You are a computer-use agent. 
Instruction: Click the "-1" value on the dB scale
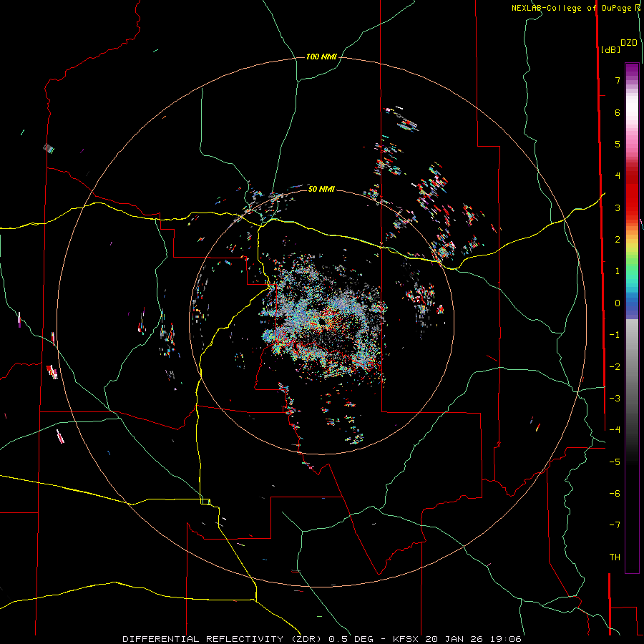point(615,335)
